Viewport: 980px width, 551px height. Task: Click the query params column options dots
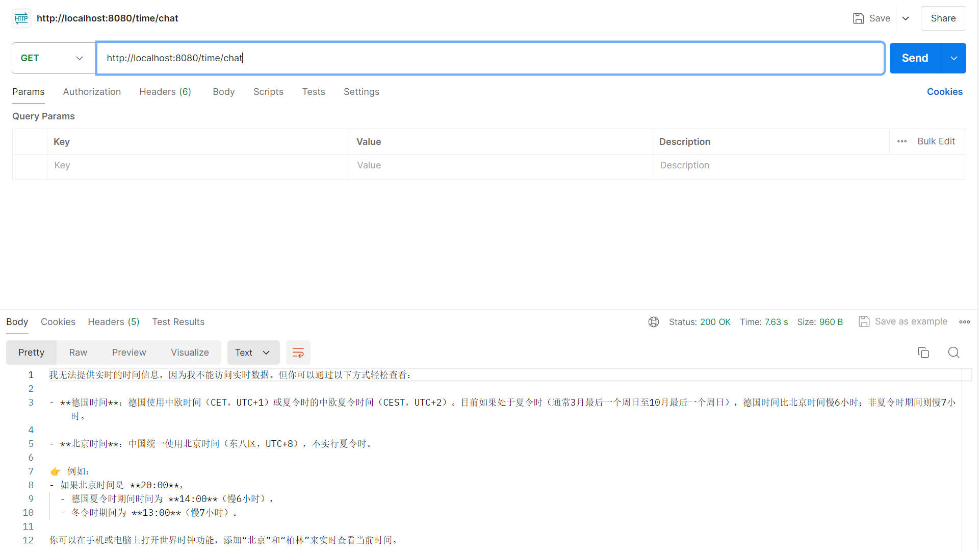click(902, 142)
